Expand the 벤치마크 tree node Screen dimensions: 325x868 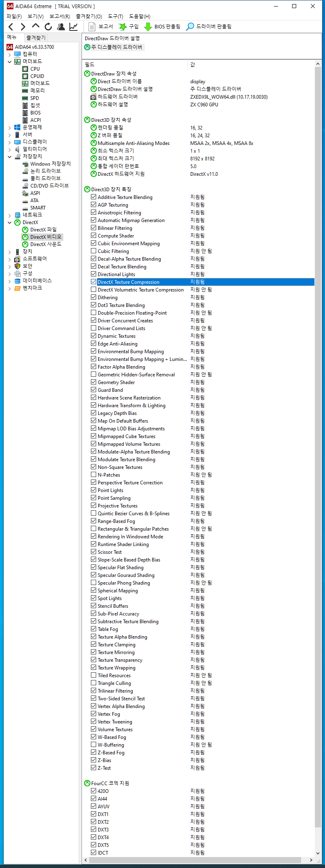click(10, 288)
